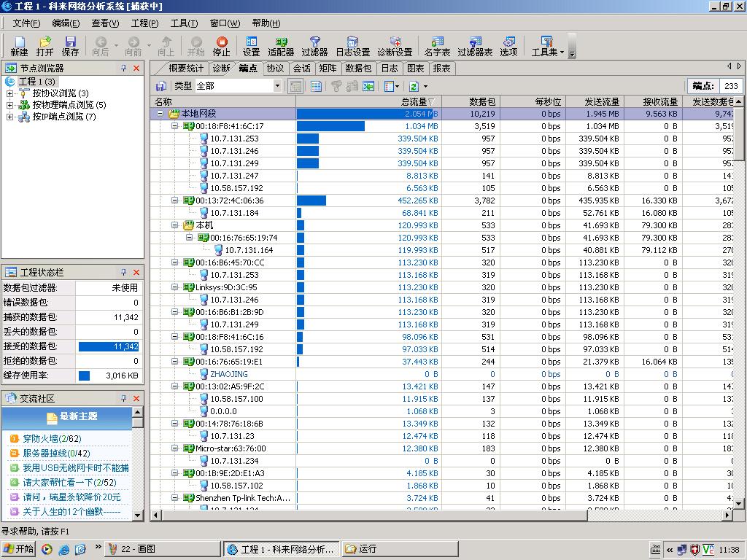The image size is (747, 560).
Task: Click the 停止 (Stop) capture toolbar icon
Action: (221, 47)
